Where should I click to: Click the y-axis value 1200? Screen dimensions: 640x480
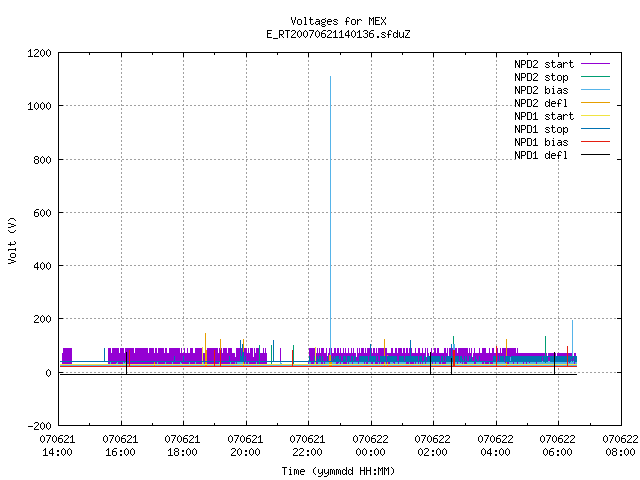coord(39,53)
